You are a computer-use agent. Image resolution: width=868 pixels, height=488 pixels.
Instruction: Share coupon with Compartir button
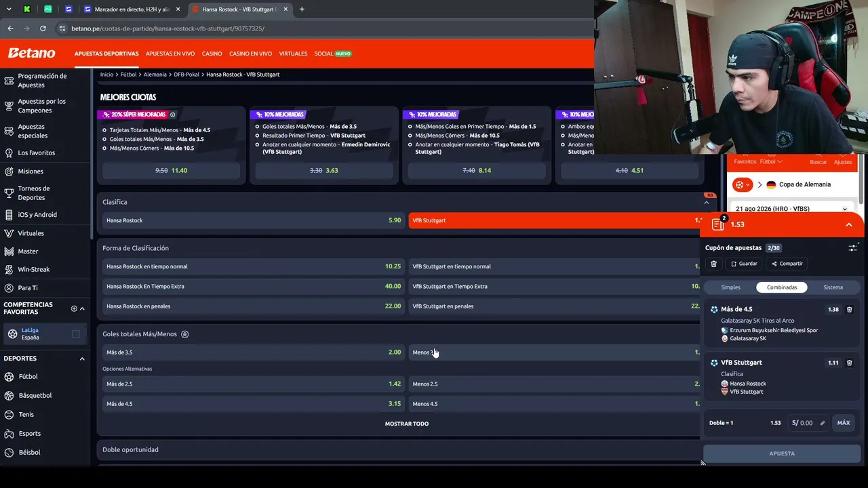787,264
